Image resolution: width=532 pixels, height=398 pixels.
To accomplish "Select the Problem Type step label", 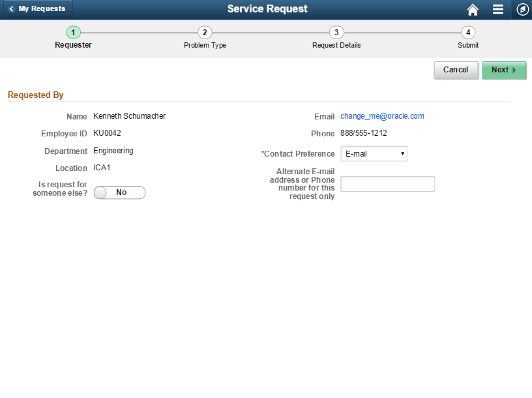I will [x=205, y=46].
